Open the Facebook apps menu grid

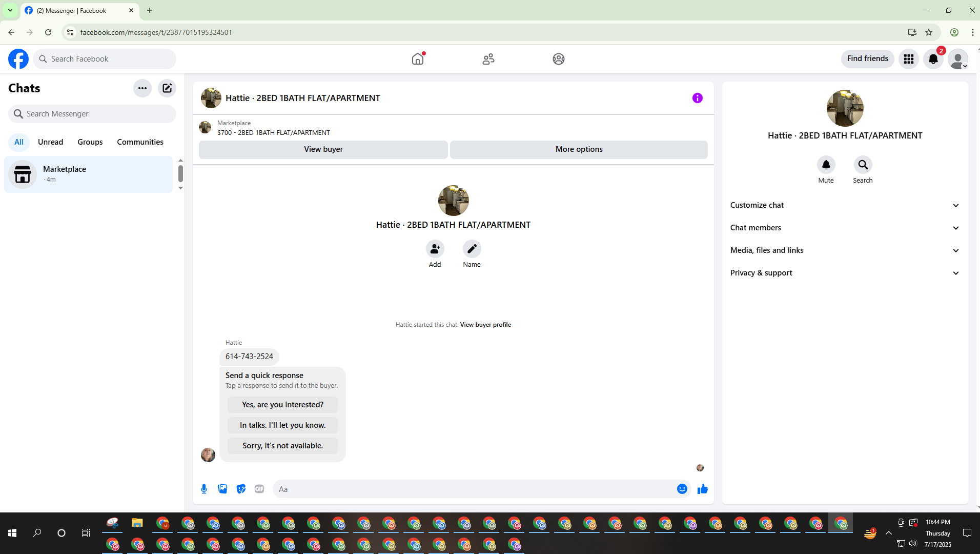909,59
